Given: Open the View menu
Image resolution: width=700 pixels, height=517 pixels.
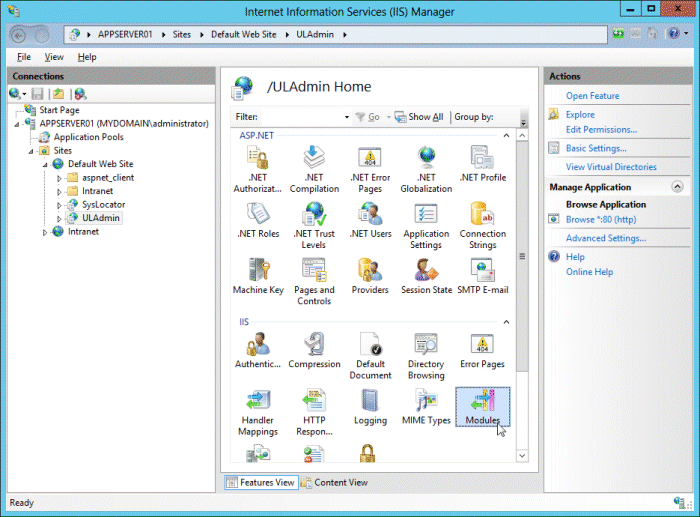Looking at the screenshot, I should tap(54, 57).
